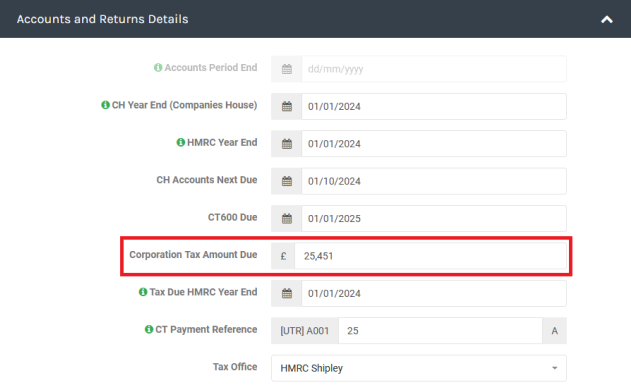The width and height of the screenshot is (631, 389).
Task: Focus the CH Accounts Next Due date field
Action: point(434,181)
